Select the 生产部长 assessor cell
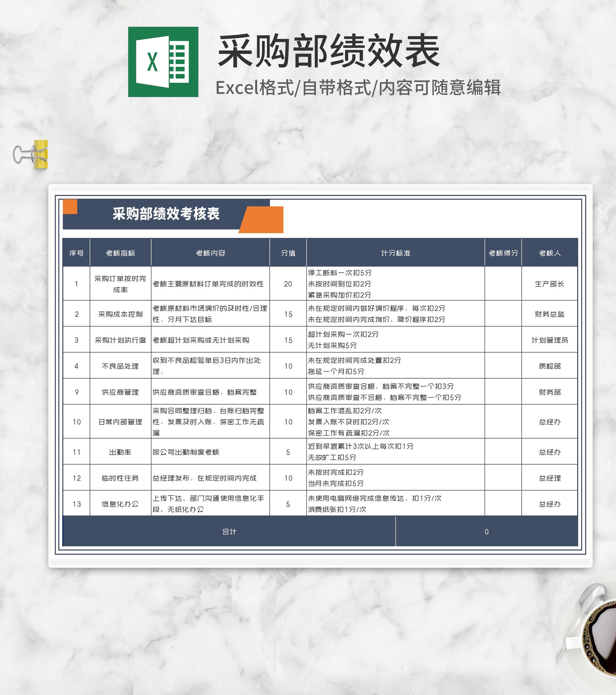This screenshot has width=616, height=695. [549, 284]
